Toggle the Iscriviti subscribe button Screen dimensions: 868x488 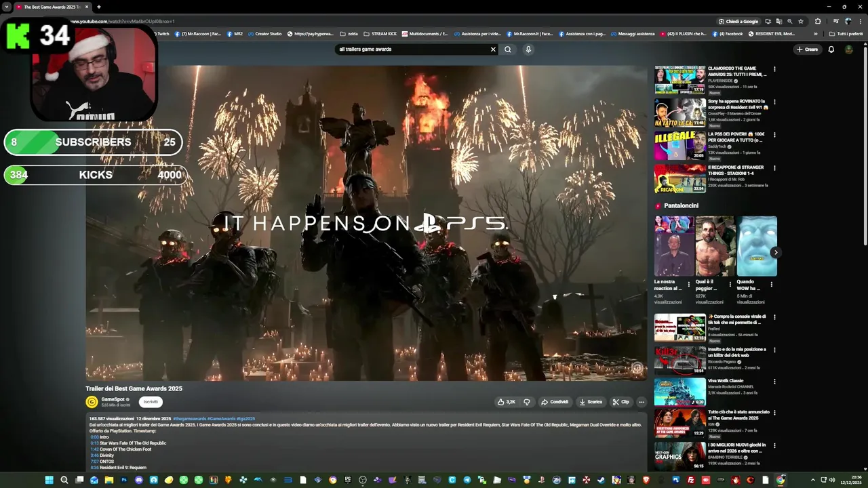tap(151, 402)
